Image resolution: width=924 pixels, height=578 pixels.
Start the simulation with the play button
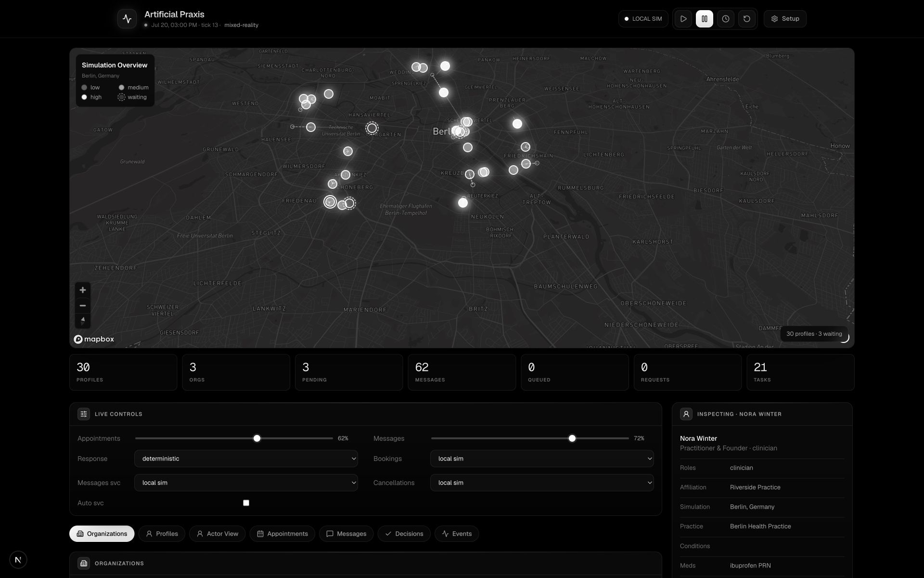[683, 19]
